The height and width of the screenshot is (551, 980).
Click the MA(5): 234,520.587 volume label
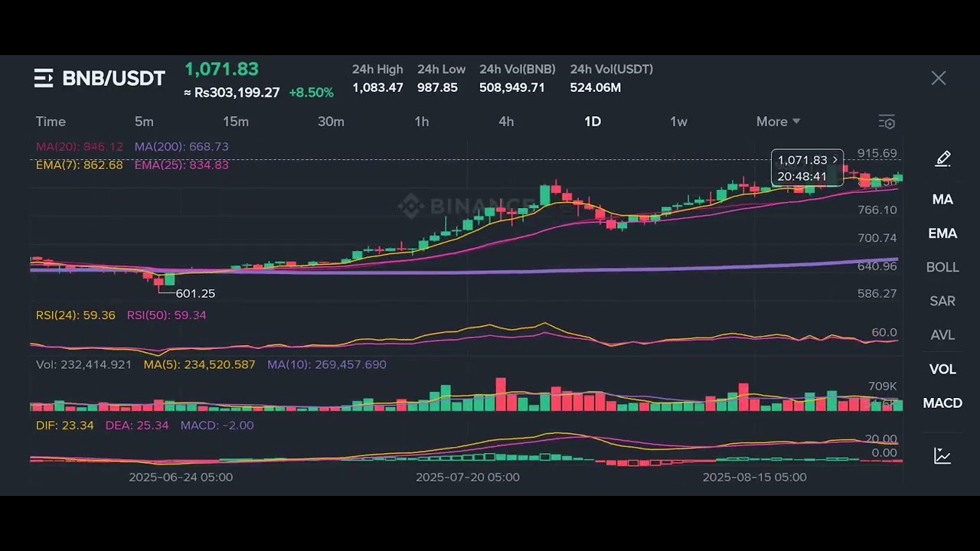[x=199, y=364]
